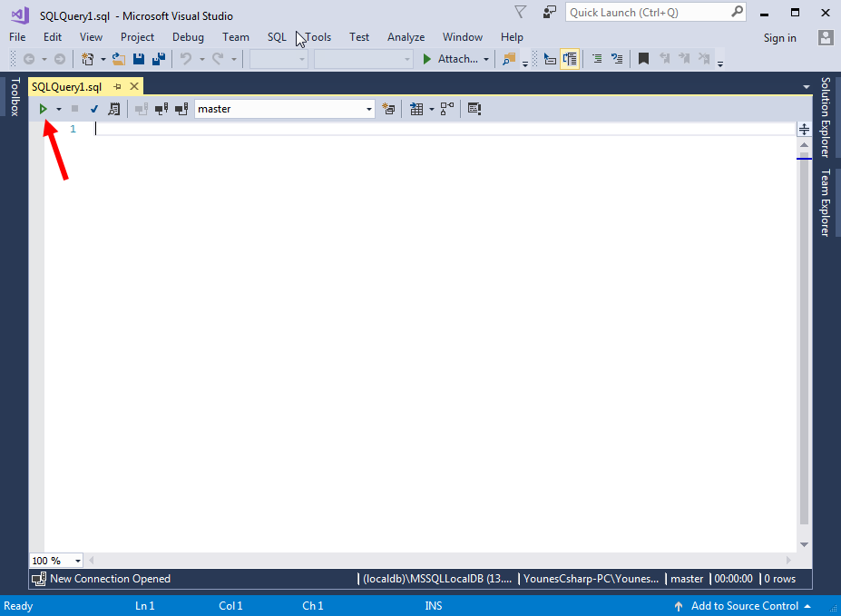Select the Save All icon

(x=158, y=59)
